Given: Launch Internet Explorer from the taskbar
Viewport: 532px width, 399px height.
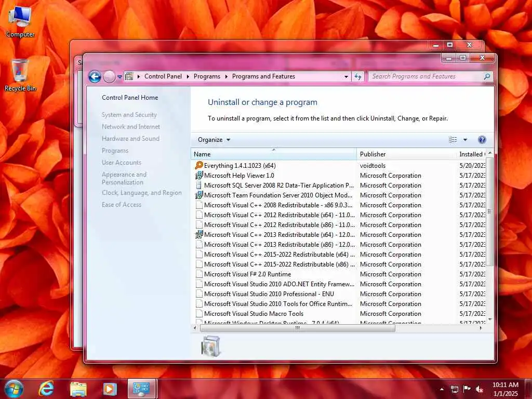Looking at the screenshot, I should tap(46, 389).
